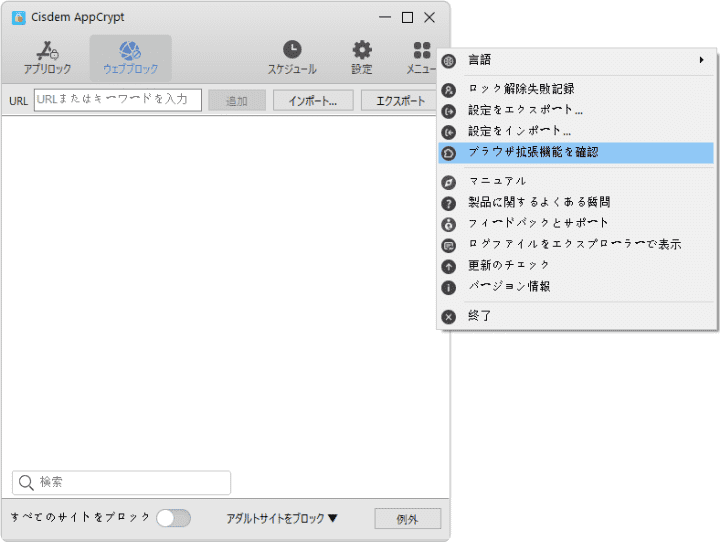This screenshot has width=720, height=542.
Task: Click the 更新のチェック arrow icon
Action: [x=449, y=266]
